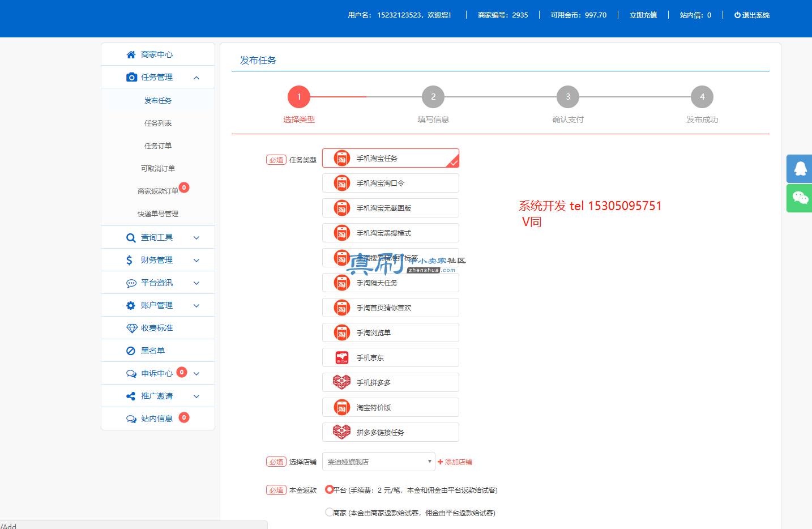Viewport: 812px width, 529px height.
Task: Click the diamond icon beside 收费标准
Action: pos(132,329)
